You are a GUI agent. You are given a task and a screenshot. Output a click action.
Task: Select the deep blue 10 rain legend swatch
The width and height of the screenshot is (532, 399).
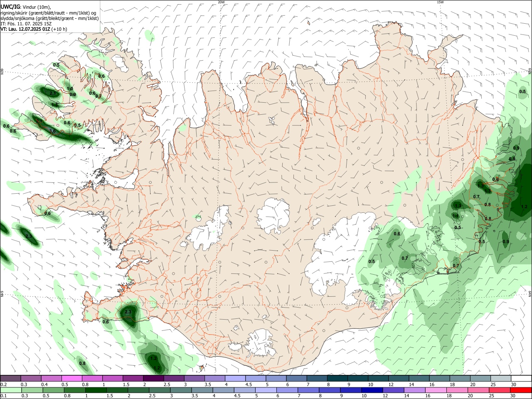372,390
